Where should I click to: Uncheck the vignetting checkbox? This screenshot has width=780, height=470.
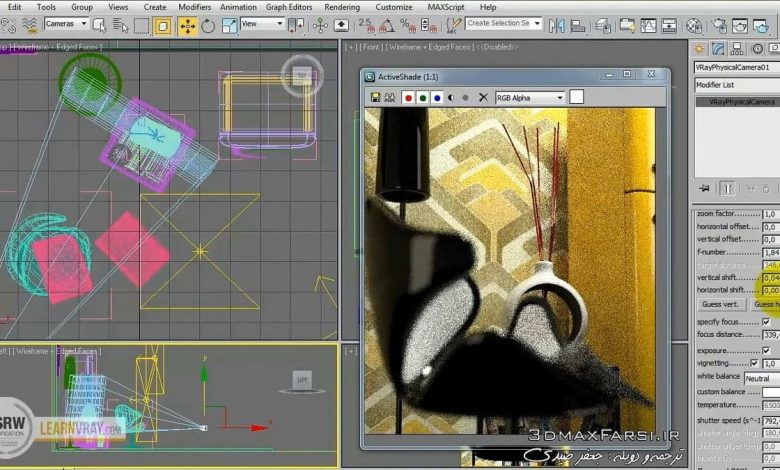coord(754,364)
